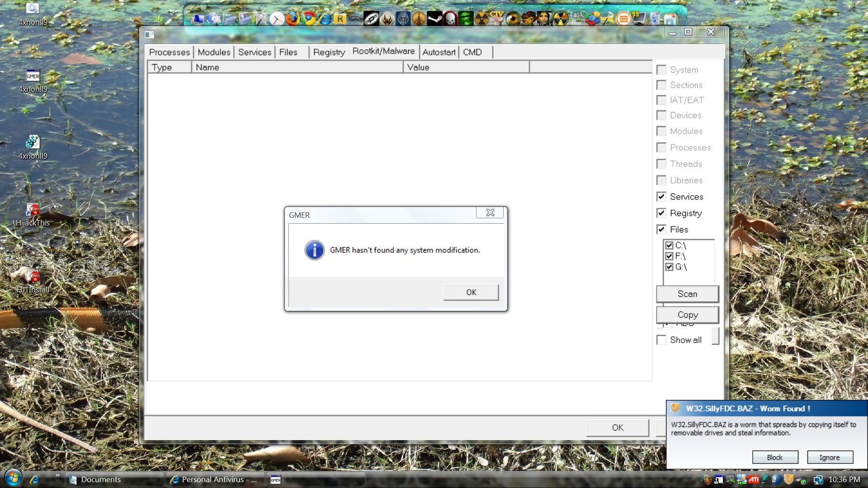
Task: Click the disabled System checkbox
Action: pos(661,70)
